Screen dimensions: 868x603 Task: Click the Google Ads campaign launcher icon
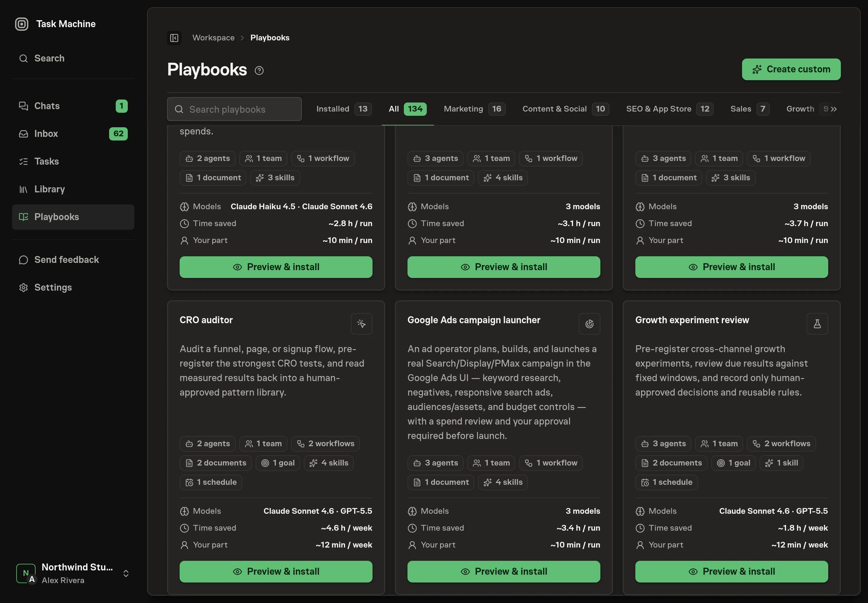(589, 324)
